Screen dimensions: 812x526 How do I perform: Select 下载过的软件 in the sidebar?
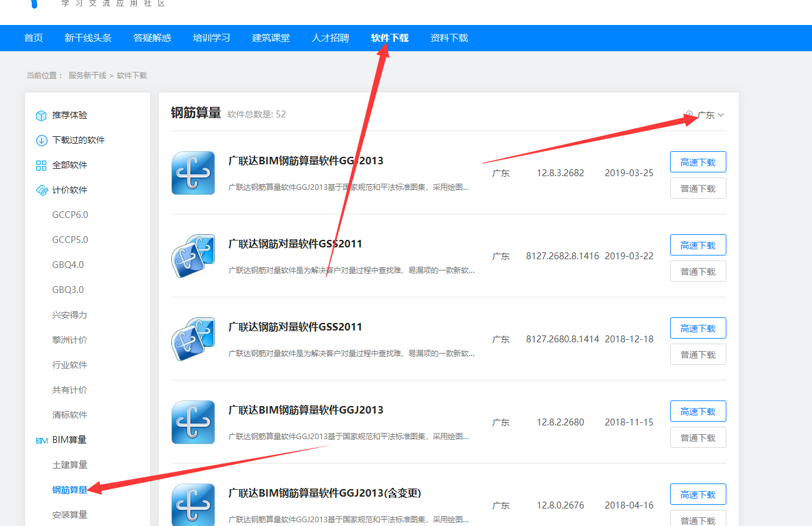click(79, 141)
